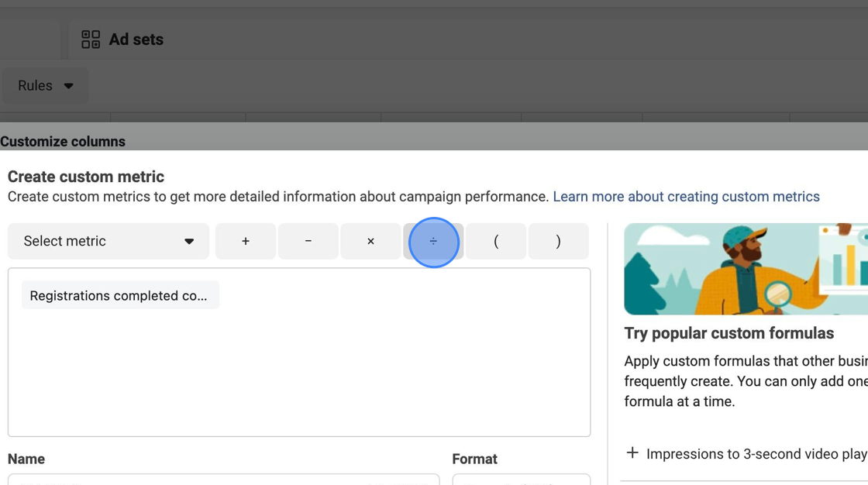Insert a closing parenthesis
The height and width of the screenshot is (485, 868).
point(558,241)
